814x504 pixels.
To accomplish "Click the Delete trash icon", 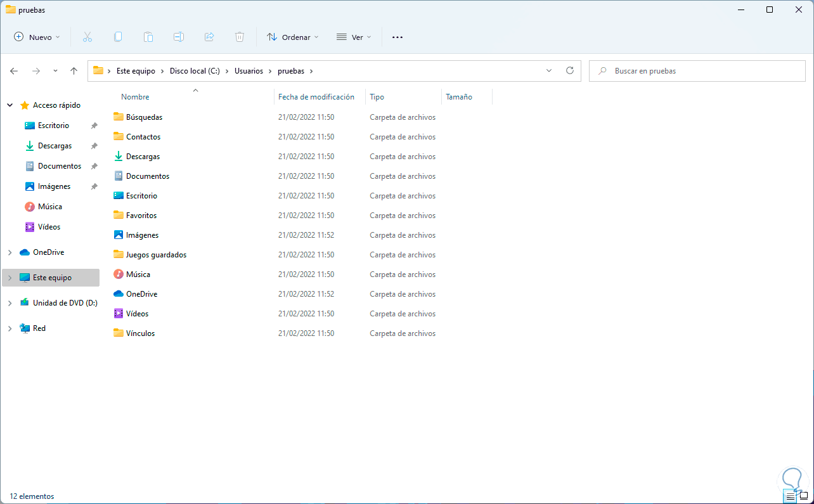I will coord(240,37).
